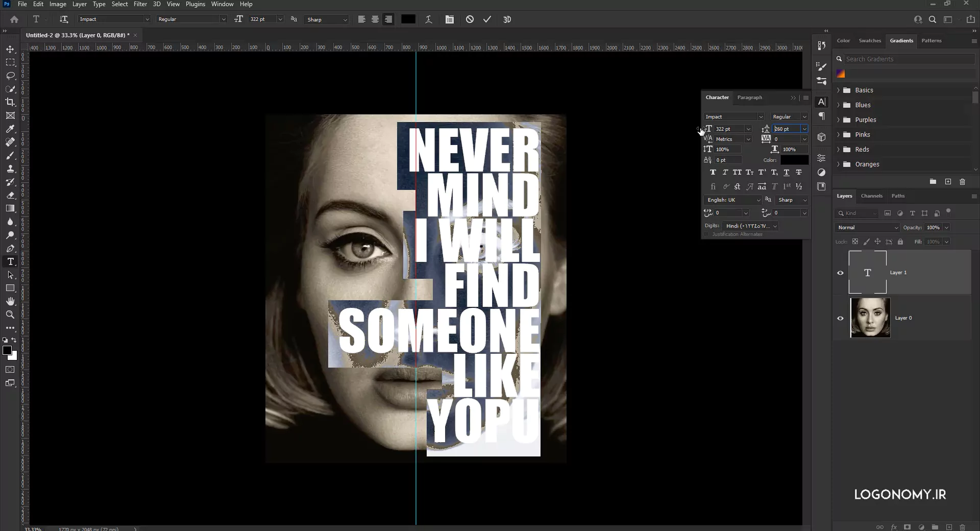Hide Layer 1 visibility eye
Viewport: 980px width, 531px height.
[840, 273]
